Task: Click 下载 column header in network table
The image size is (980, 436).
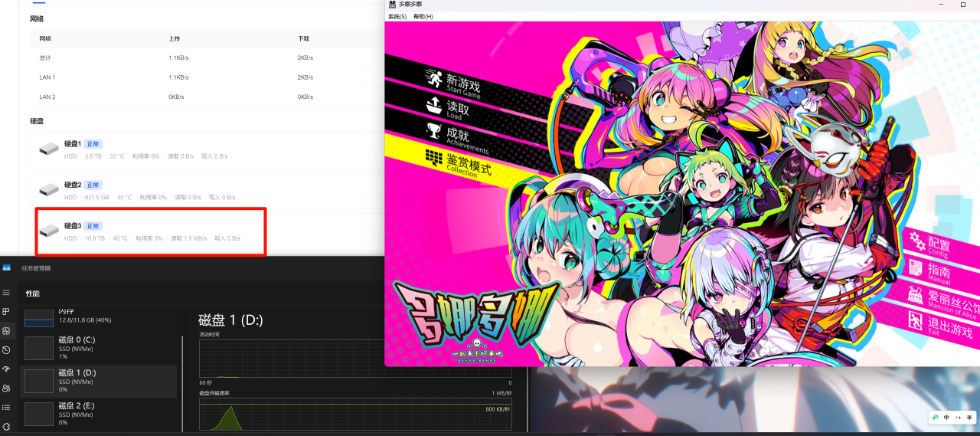Action: (x=303, y=38)
